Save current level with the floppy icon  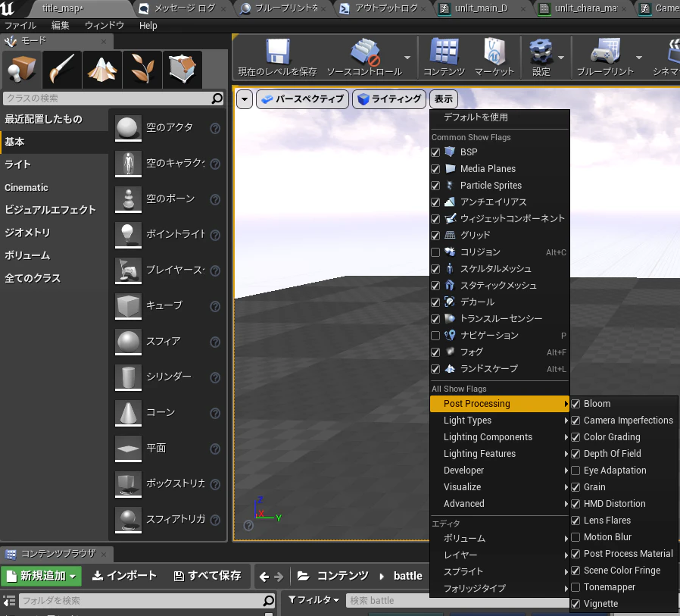coord(278,52)
